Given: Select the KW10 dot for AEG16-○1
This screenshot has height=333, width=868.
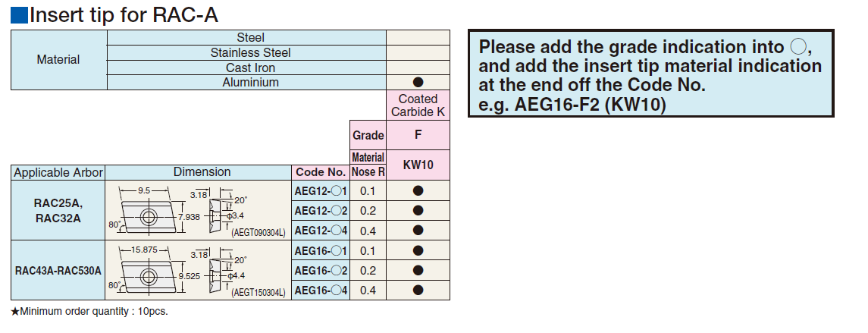Looking at the screenshot, I should [x=418, y=250].
